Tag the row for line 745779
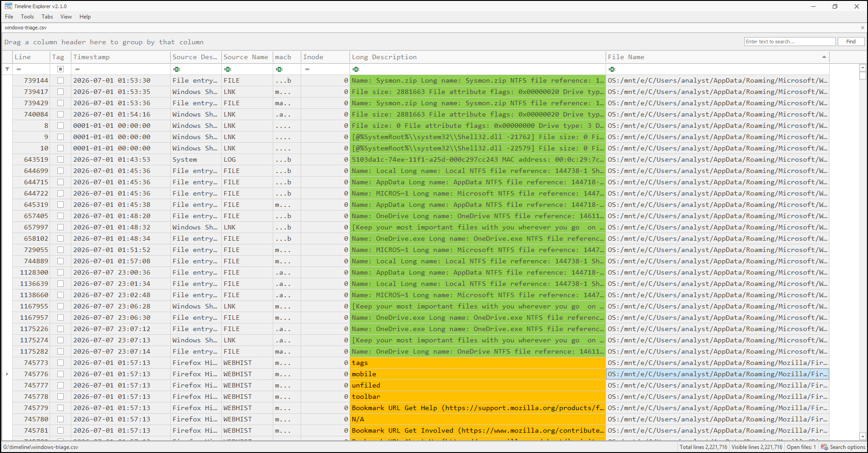This screenshot has width=868, height=453. pyautogui.click(x=61, y=408)
